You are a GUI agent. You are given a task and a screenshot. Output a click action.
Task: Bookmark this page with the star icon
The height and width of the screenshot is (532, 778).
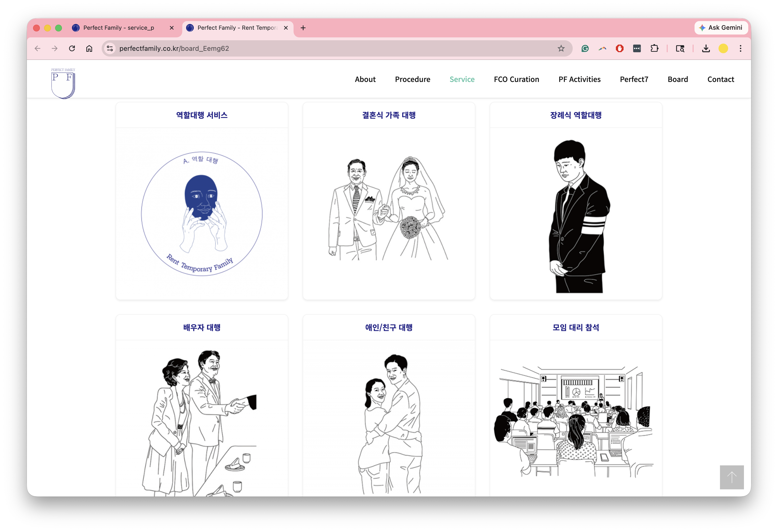[x=561, y=48]
